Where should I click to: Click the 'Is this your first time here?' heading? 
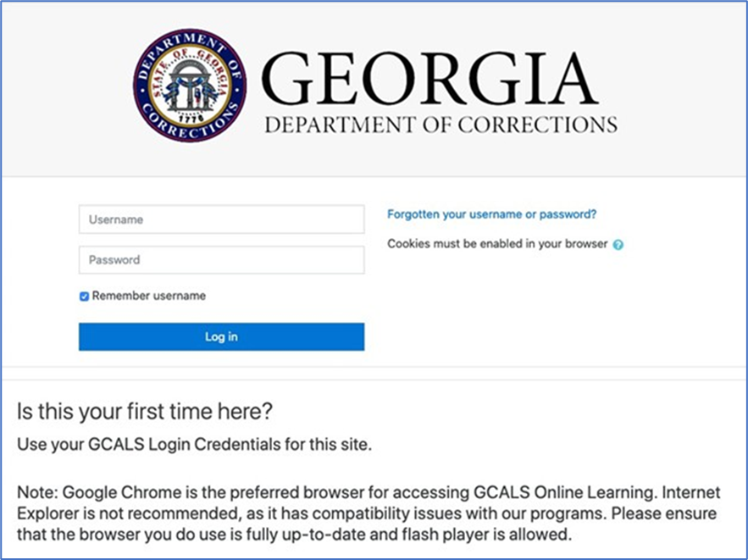click(145, 413)
